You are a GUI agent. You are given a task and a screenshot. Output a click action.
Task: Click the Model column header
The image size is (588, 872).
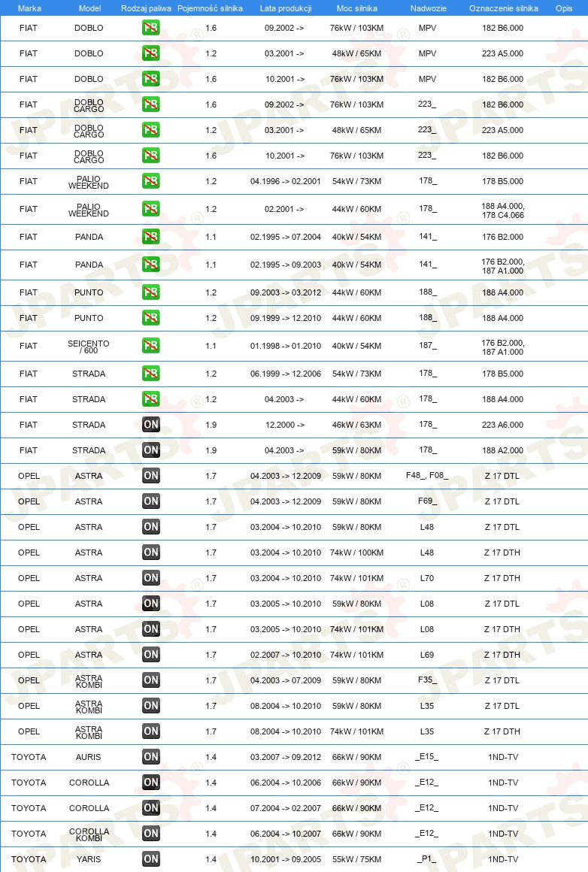(89, 8)
